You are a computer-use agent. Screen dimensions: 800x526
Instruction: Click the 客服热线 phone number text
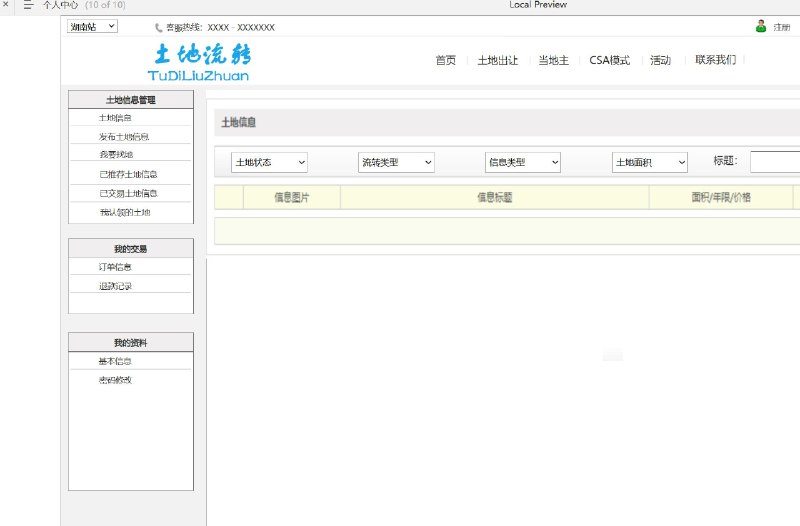pos(220,28)
